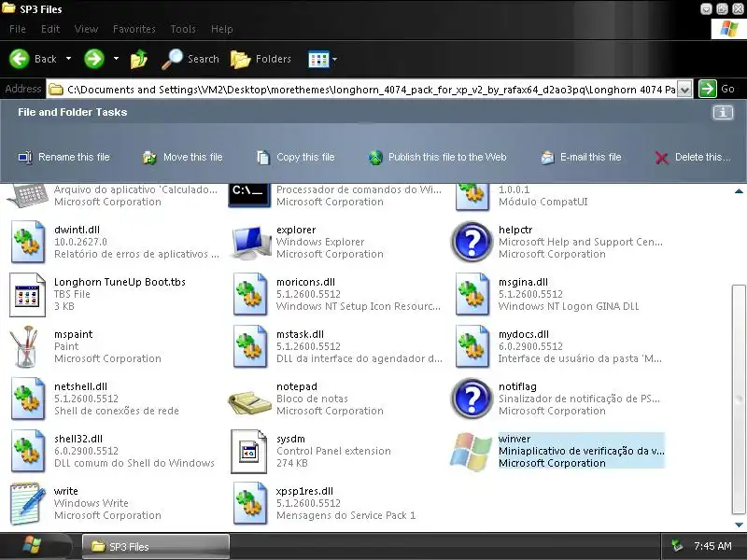The width and height of the screenshot is (747, 560).
Task: Click the 7:45 AM clock
Action: [x=712, y=546]
